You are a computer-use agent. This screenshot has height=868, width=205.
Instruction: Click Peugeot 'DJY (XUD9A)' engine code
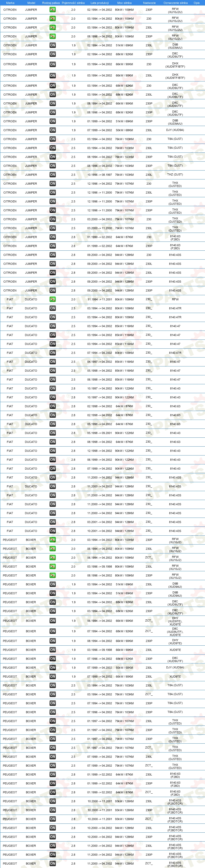click(x=175, y=668)
